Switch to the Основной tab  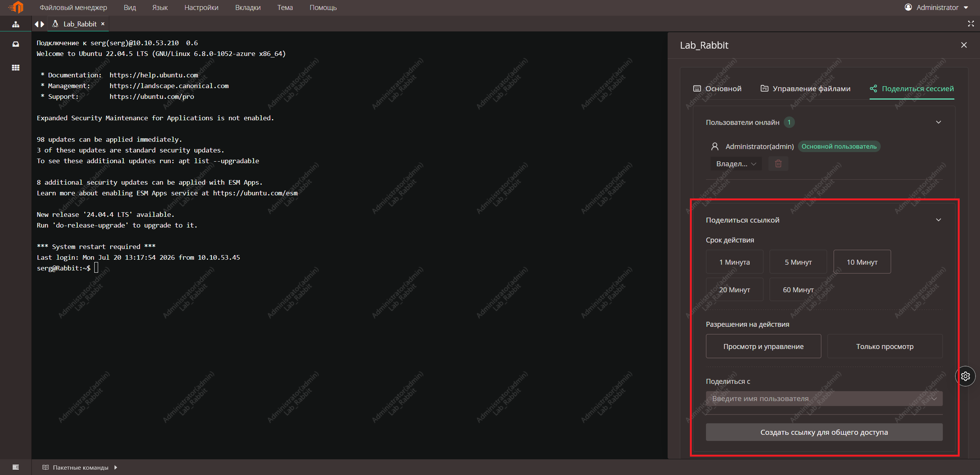[717, 88]
